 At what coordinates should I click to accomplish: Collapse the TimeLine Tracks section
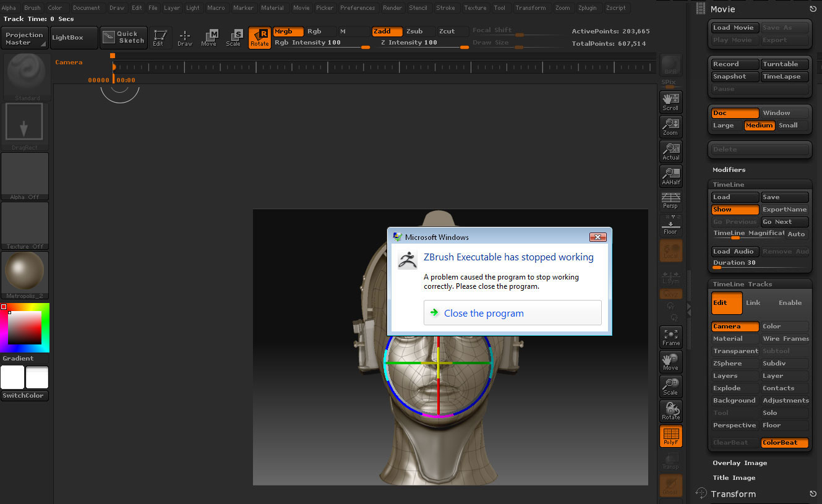[x=742, y=284]
